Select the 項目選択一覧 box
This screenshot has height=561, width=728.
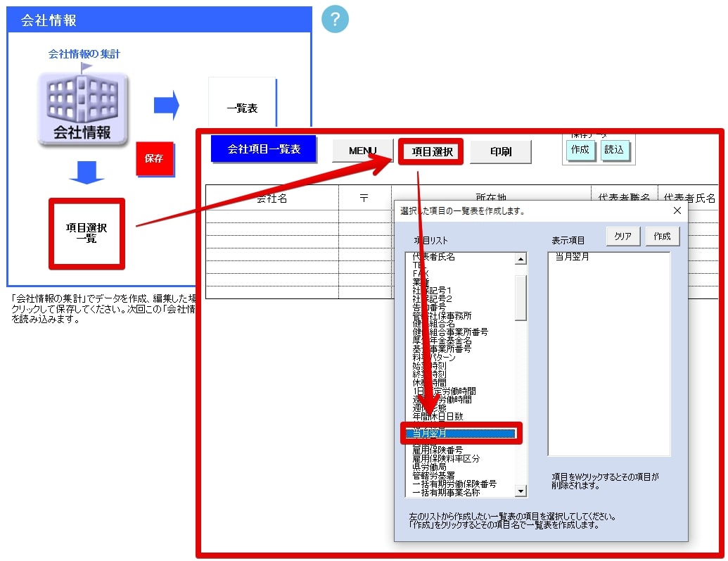pos(87,233)
